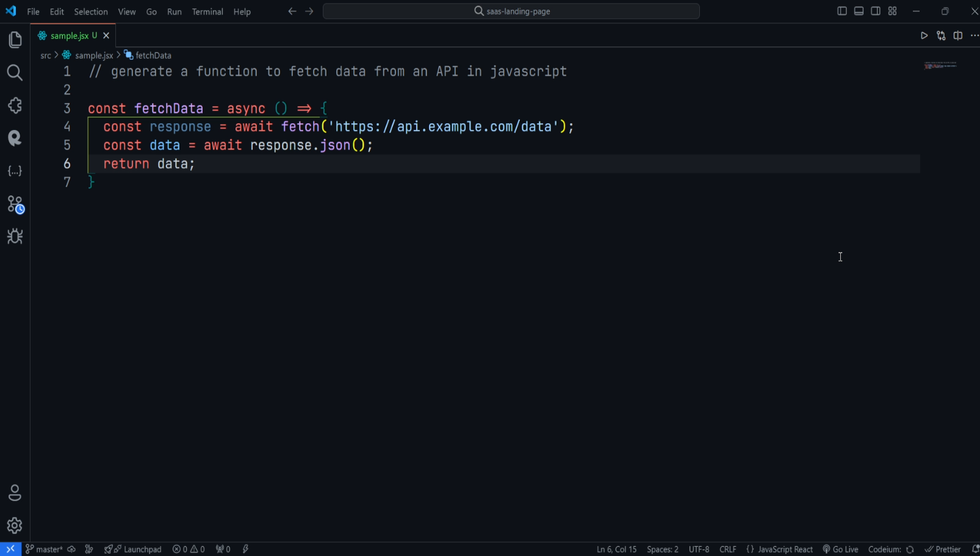Click the Split Editor Right icon
980x556 pixels.
pos(958,36)
